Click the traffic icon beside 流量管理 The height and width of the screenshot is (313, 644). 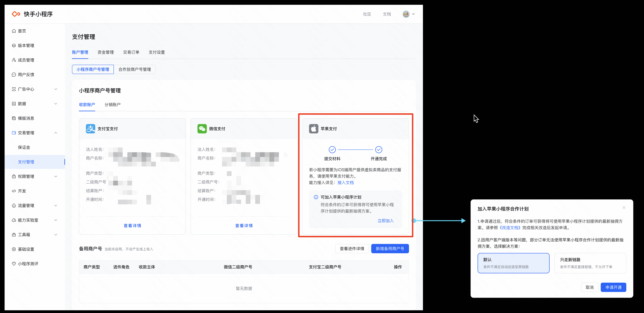coord(14,206)
